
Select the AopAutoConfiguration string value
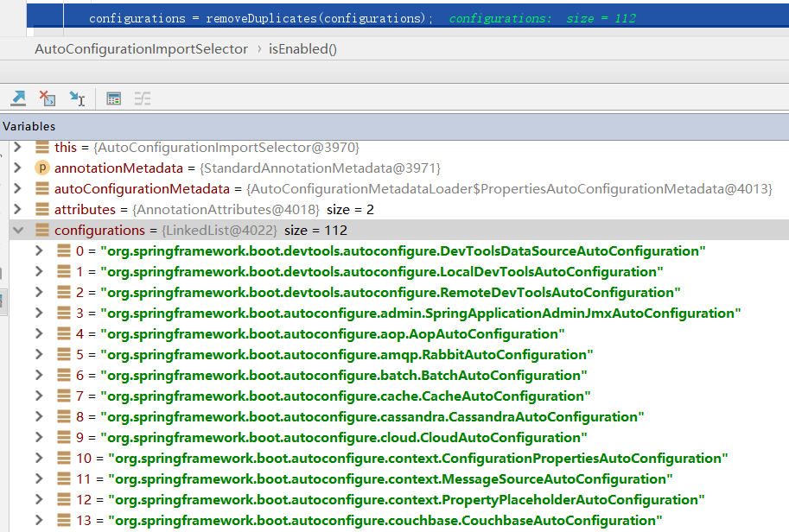pyautogui.click(x=333, y=334)
